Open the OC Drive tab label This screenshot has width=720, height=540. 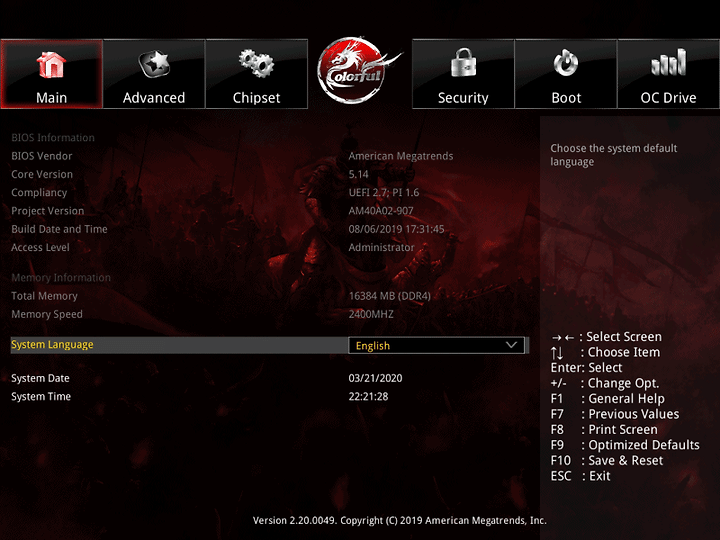click(x=669, y=98)
